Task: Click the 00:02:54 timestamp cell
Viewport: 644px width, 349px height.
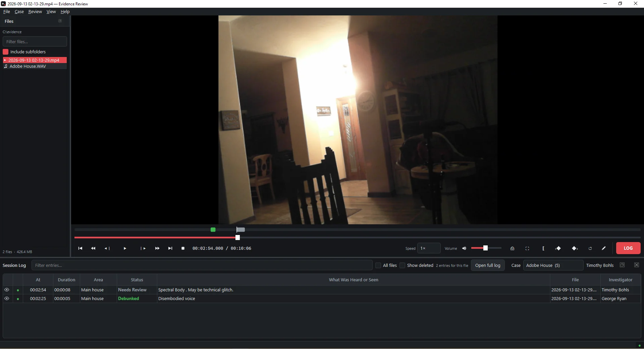Action: click(x=38, y=290)
